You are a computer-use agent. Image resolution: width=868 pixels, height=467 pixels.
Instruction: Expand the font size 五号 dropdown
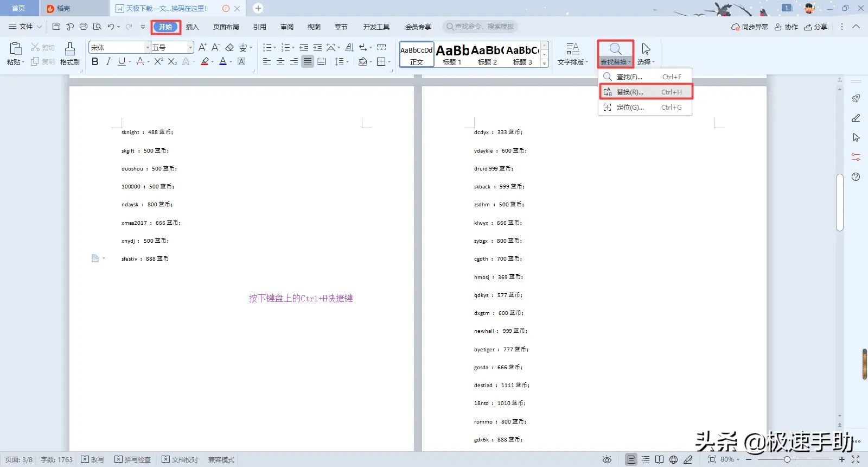(190, 48)
